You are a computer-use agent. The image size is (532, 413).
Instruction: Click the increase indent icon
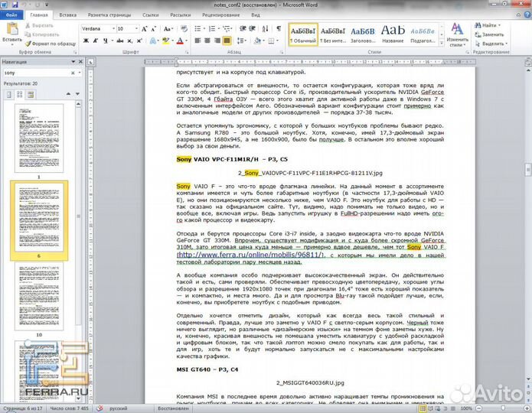[x=253, y=29]
